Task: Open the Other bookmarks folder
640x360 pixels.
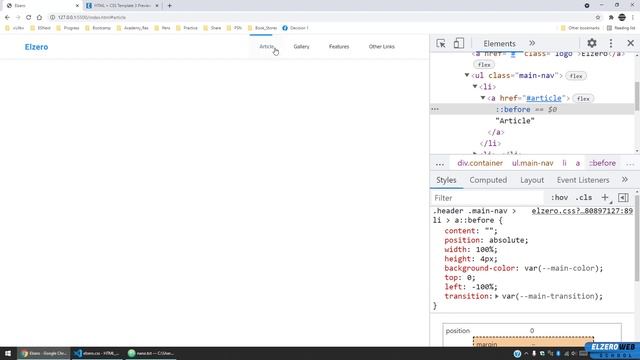Action: 580,28
